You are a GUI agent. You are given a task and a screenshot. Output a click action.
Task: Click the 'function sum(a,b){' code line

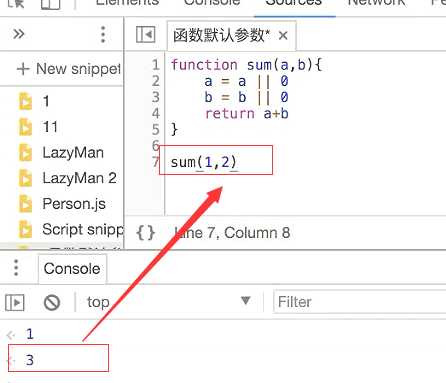246,65
